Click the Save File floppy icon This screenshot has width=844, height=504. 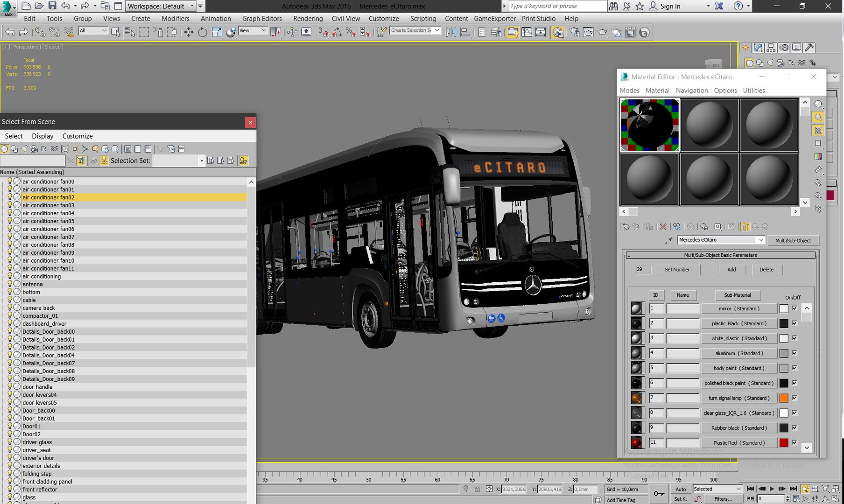pos(52,6)
